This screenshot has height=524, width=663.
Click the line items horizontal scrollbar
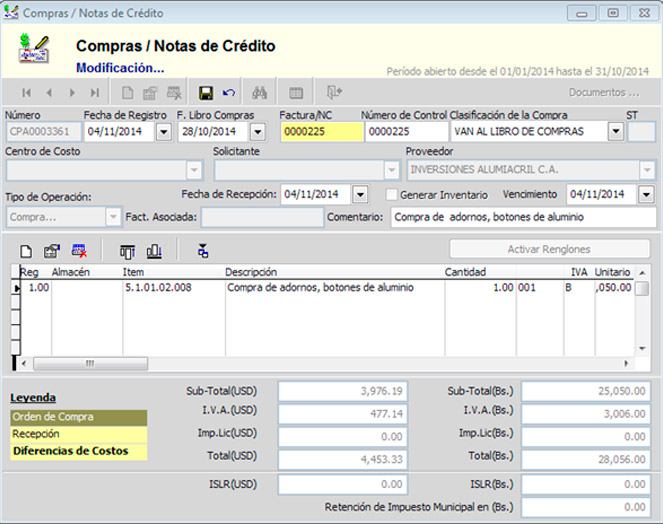click(x=88, y=364)
